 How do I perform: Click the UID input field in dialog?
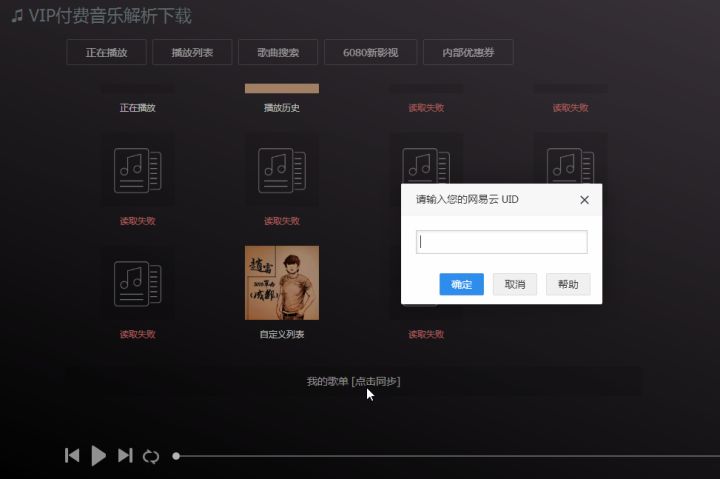[x=501, y=242]
